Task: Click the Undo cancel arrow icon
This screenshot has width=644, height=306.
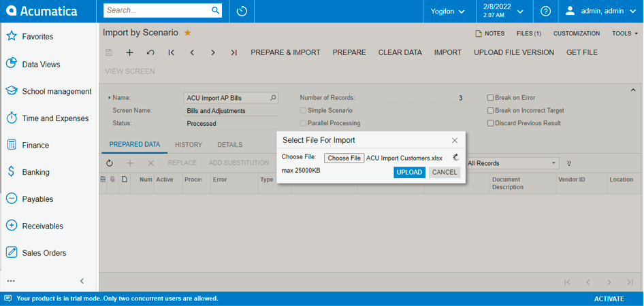Action: pos(150,52)
